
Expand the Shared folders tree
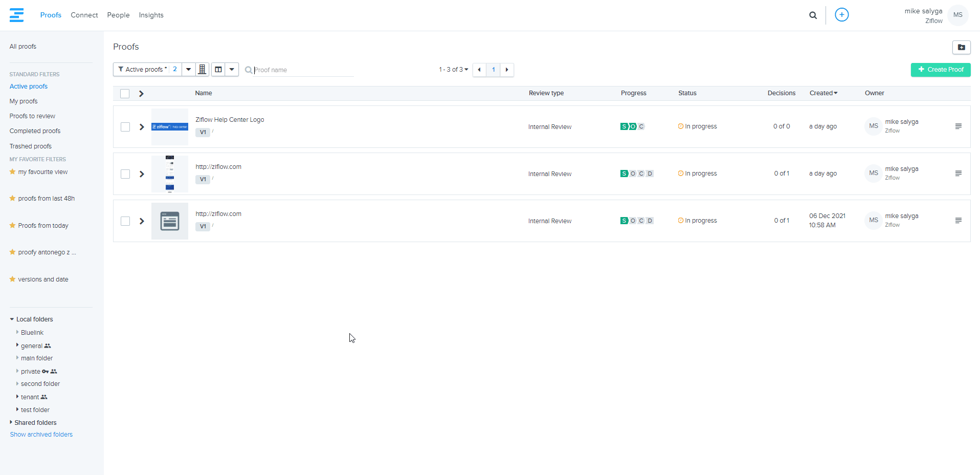pyautogui.click(x=11, y=422)
